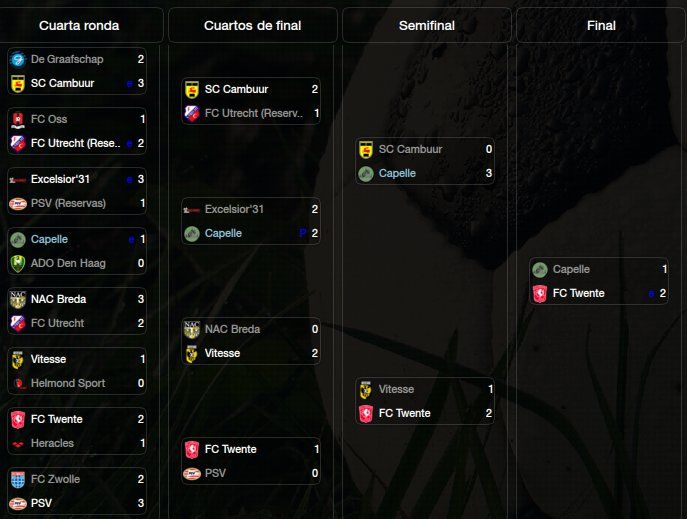The image size is (687, 519).
Task: Open the Capelle link in the Semifinal
Action: click(x=397, y=173)
